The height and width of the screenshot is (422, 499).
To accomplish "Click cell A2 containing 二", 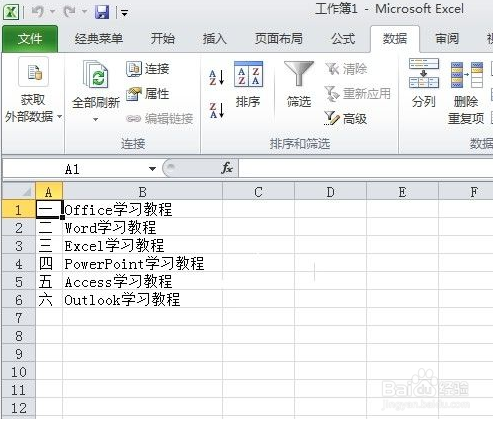I will (x=49, y=228).
